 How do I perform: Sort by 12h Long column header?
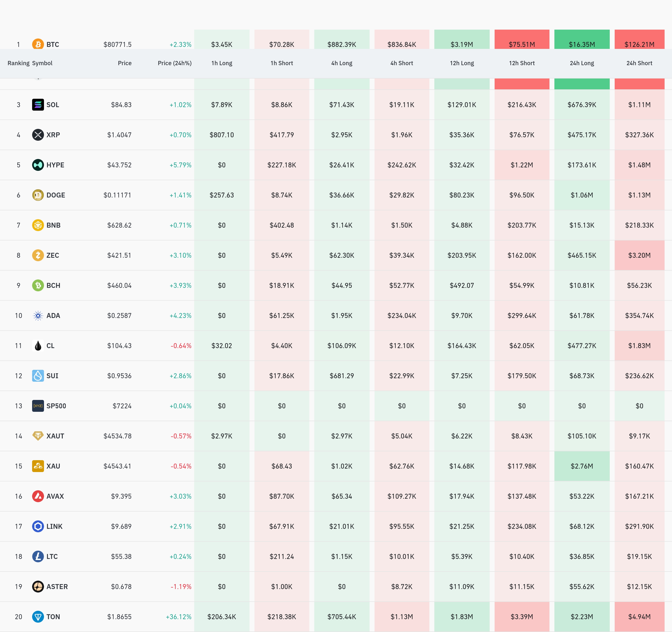[462, 63]
